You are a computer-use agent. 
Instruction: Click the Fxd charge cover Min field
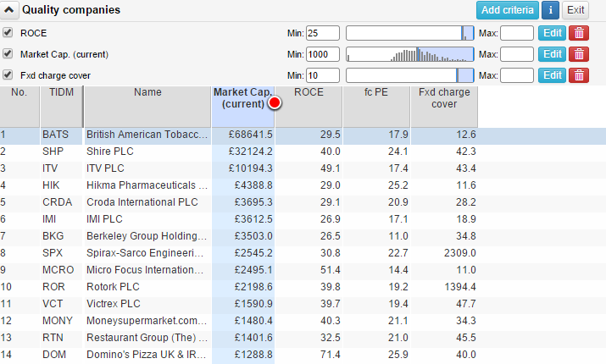coord(323,75)
